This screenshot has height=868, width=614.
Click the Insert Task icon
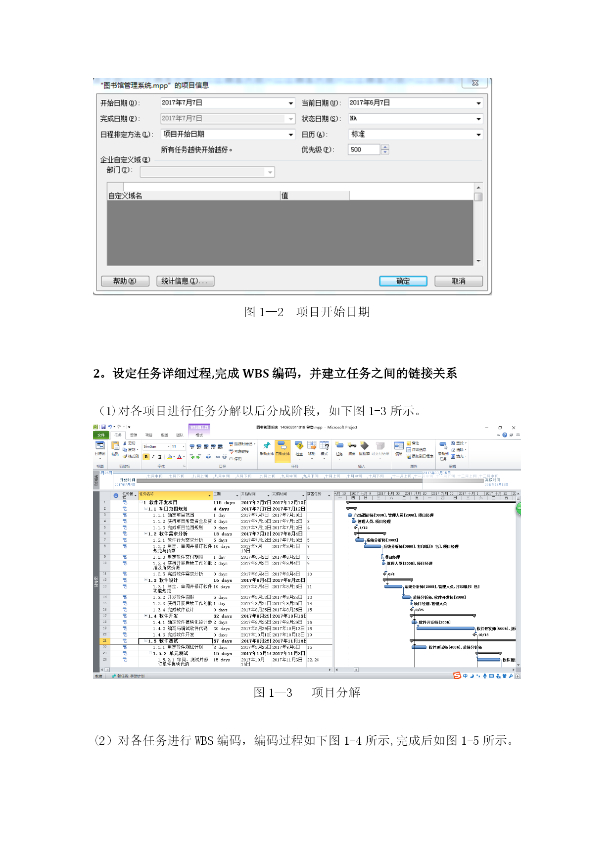(339, 445)
